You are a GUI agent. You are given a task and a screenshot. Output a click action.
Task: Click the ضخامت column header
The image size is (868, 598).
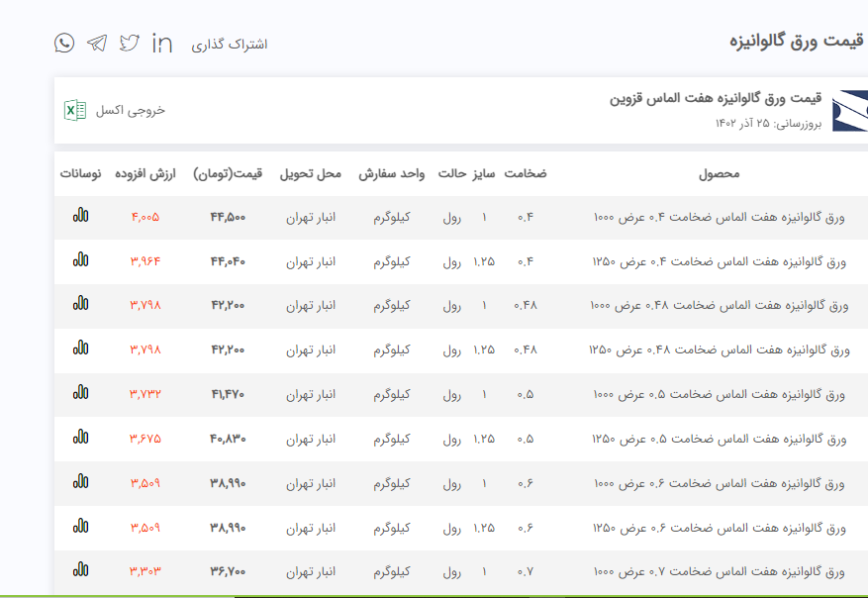tap(526, 173)
